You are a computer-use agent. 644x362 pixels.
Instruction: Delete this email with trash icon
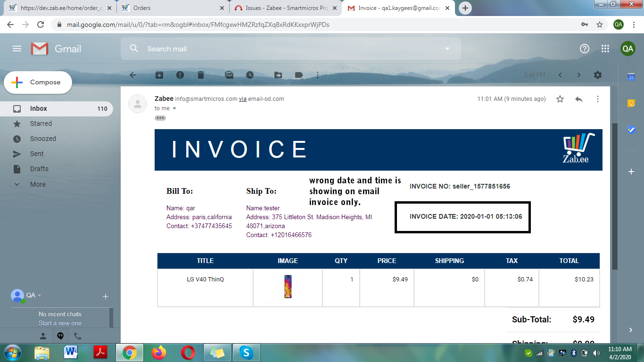tap(201, 75)
